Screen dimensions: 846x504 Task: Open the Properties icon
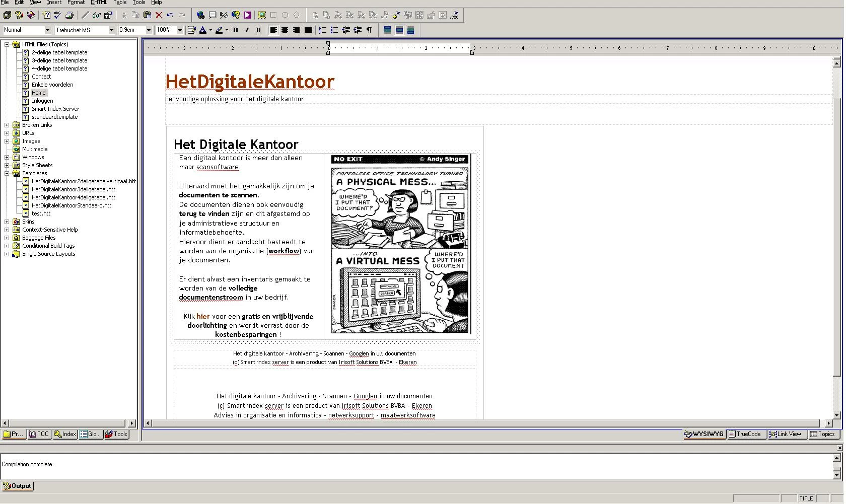(108, 15)
